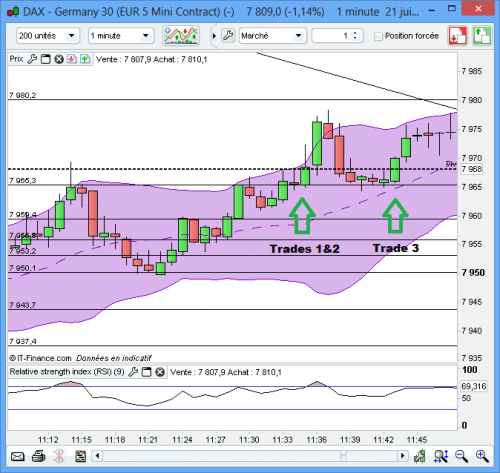Open the 1 minute timeframe dropdown
This screenshot has width=500, height=473.
[x=121, y=36]
